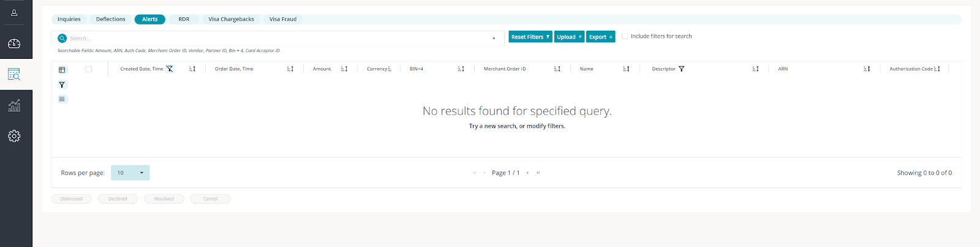980x247 pixels.
Task: Sort by Name column
Action: tap(626, 69)
